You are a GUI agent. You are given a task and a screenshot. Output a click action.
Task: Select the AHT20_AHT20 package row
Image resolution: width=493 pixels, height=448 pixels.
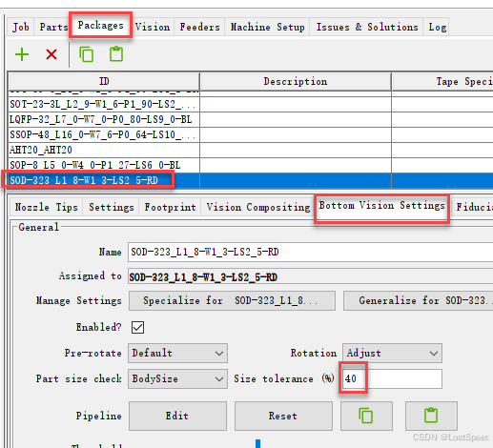[x=251, y=150]
